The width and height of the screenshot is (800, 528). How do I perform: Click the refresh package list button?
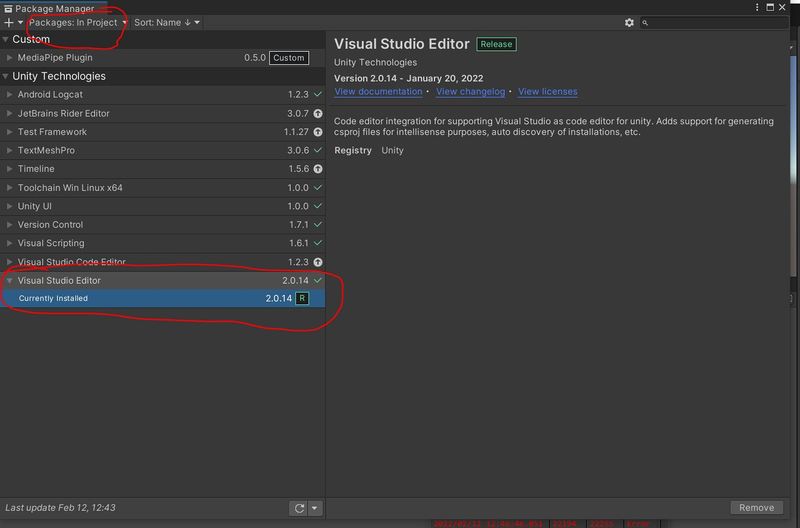(x=299, y=508)
